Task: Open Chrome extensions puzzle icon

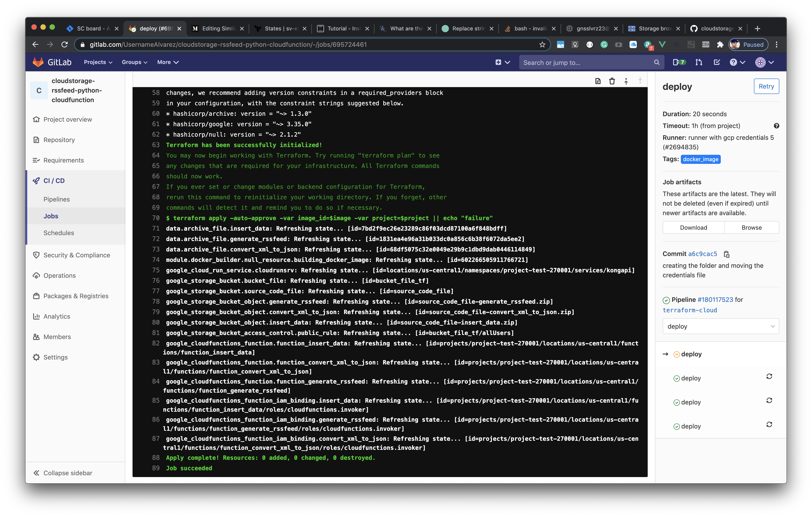Action: tap(720, 44)
